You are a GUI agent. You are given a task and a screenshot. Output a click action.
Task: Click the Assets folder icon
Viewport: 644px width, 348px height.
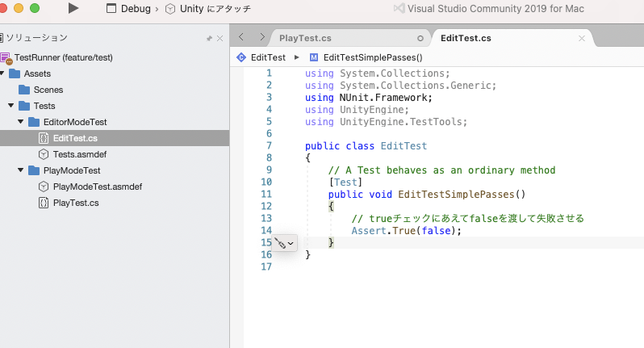point(15,73)
